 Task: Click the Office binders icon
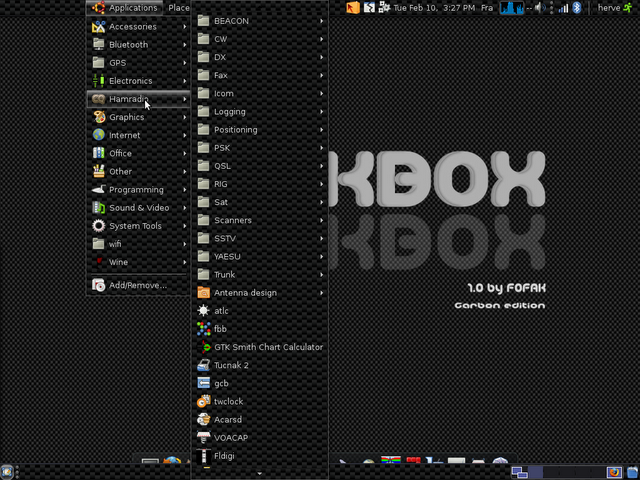[98, 153]
